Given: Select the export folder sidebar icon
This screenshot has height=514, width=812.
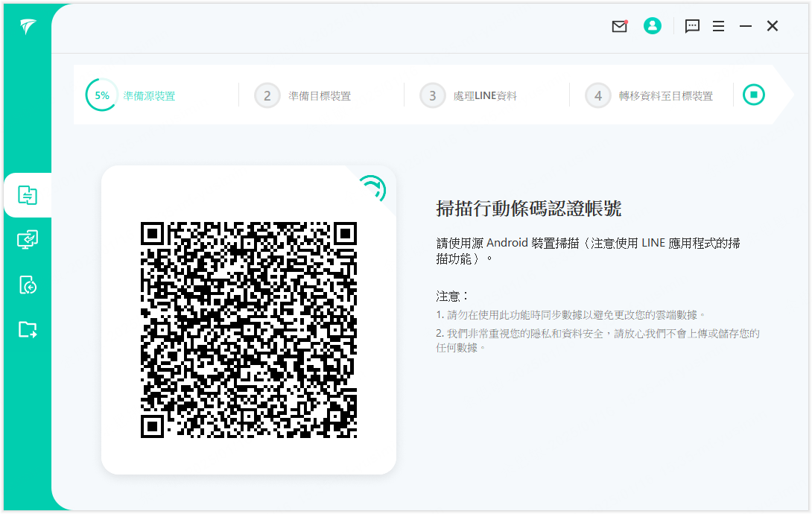Looking at the screenshot, I should pos(28,329).
